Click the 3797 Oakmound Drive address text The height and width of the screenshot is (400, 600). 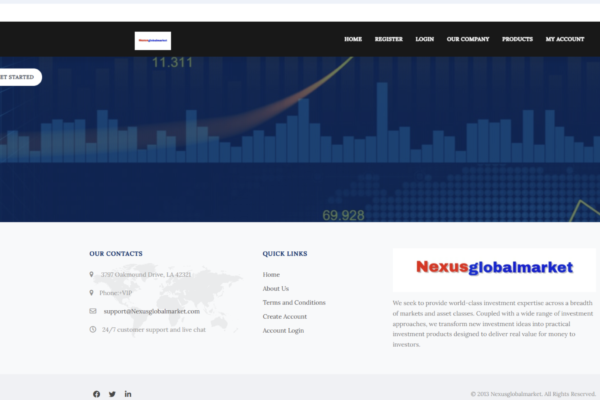coord(146,274)
